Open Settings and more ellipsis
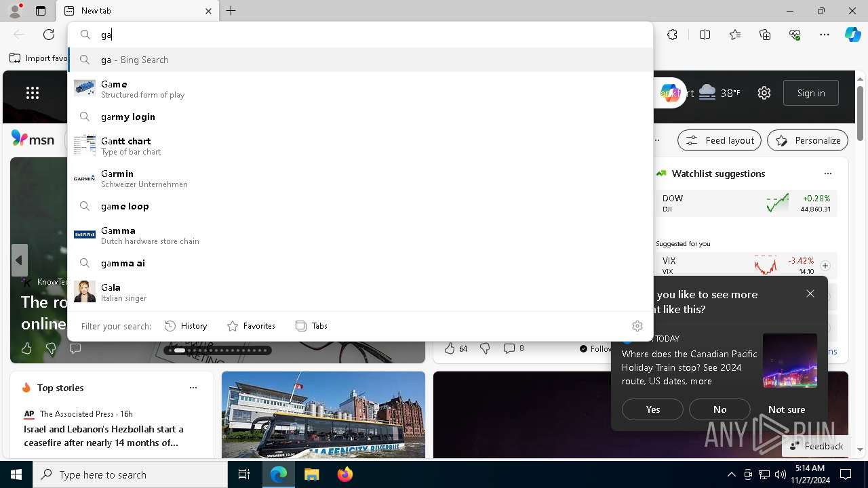Screen dimensions: 868x488 point(825,35)
